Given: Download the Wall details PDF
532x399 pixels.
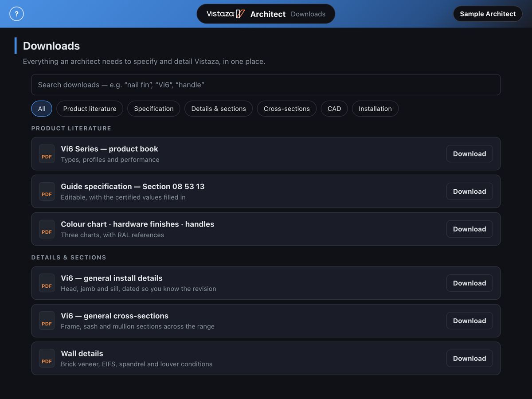Looking at the screenshot, I should (x=469, y=359).
